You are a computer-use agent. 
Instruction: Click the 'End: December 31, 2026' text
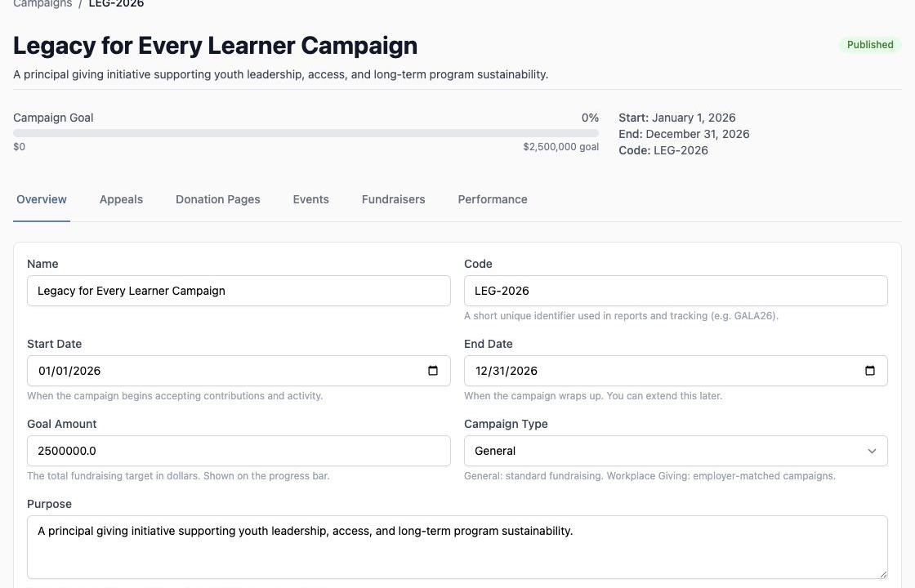(684, 134)
